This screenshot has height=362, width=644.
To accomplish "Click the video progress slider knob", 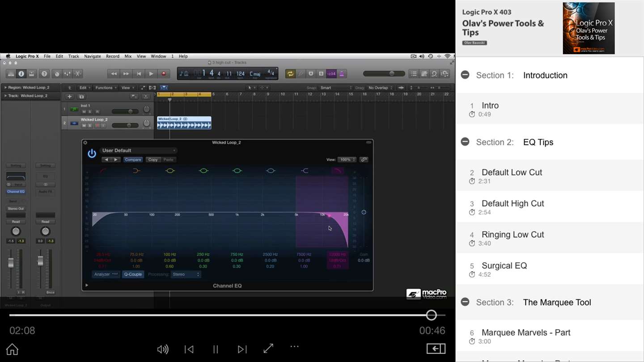I will click(431, 315).
